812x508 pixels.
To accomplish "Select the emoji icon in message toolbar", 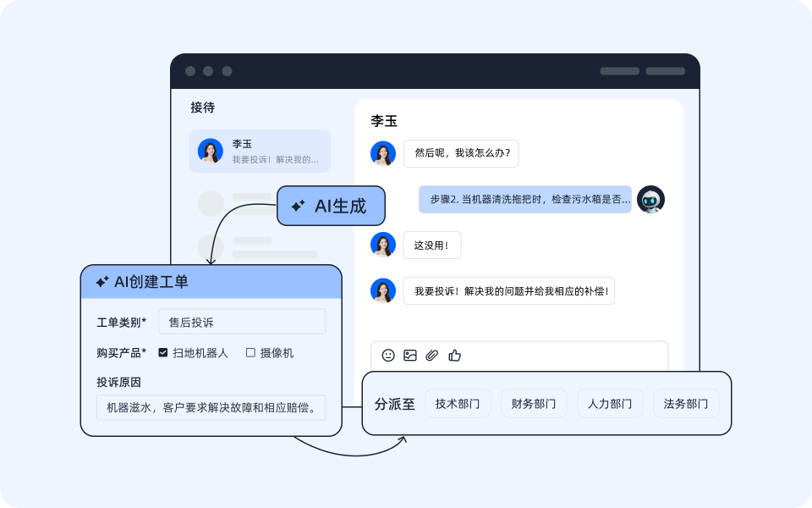I will [x=387, y=356].
